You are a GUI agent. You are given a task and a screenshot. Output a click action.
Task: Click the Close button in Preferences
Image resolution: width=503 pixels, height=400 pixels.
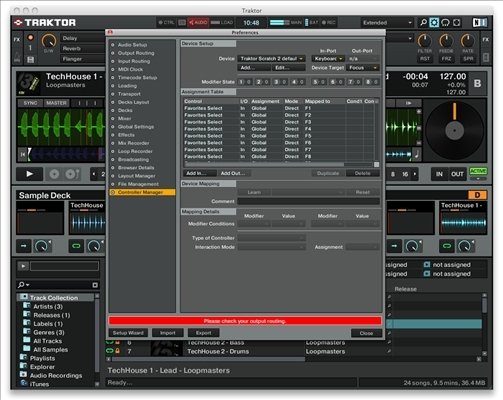[366, 333]
